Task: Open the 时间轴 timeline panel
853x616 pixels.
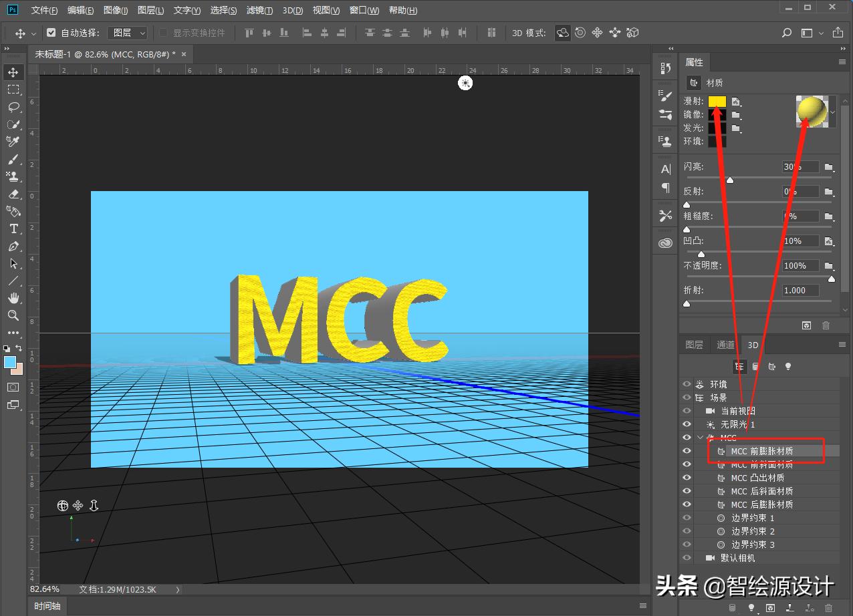Action: [x=47, y=606]
